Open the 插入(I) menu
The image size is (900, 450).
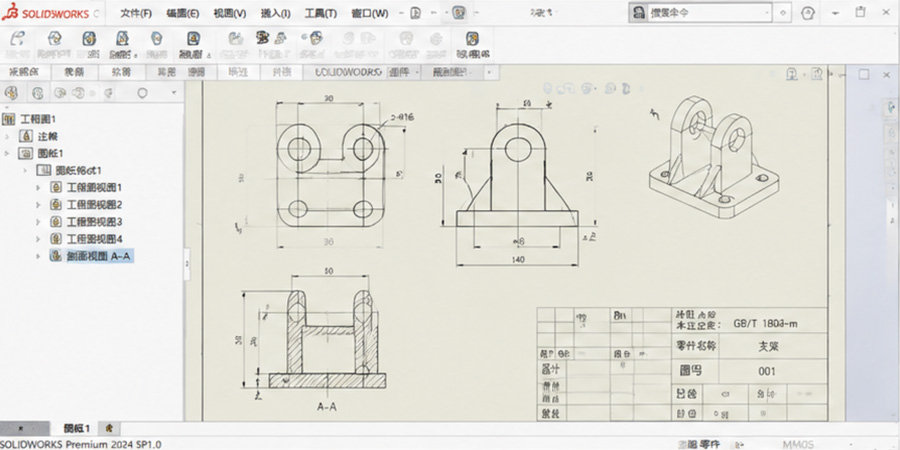(276, 13)
